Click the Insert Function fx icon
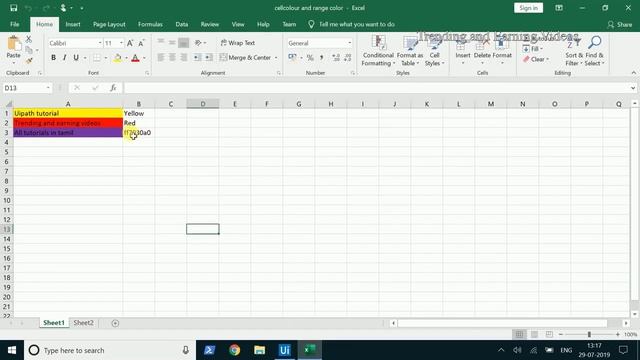640x360 pixels. pyautogui.click(x=113, y=88)
